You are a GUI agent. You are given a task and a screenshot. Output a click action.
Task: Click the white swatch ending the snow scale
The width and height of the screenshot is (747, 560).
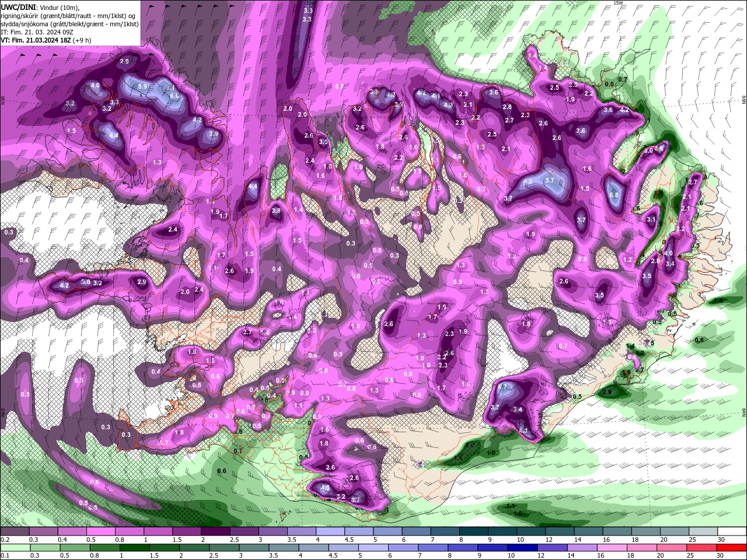(732, 531)
